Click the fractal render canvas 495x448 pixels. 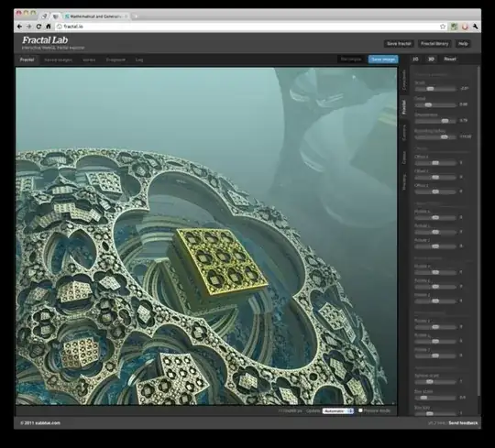pos(206,236)
